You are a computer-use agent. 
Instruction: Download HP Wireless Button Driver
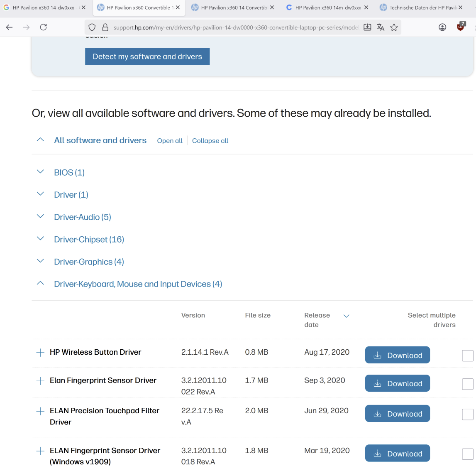[x=398, y=355]
